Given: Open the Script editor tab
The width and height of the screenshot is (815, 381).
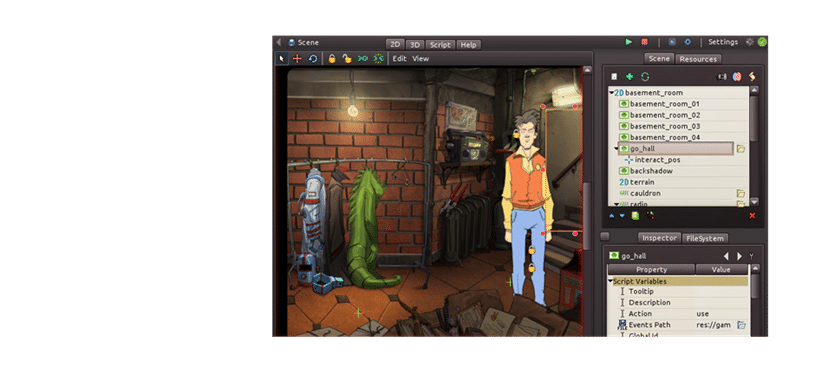Looking at the screenshot, I should pyautogui.click(x=440, y=45).
